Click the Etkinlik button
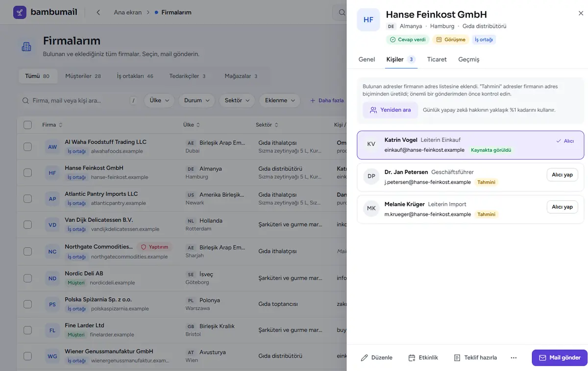 (x=423, y=358)
